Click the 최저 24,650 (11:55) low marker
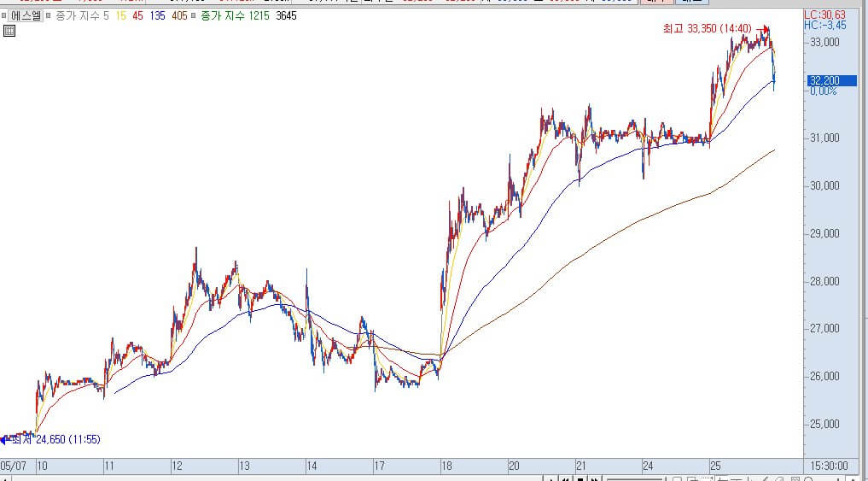The width and height of the screenshot is (868, 481). coord(55,439)
